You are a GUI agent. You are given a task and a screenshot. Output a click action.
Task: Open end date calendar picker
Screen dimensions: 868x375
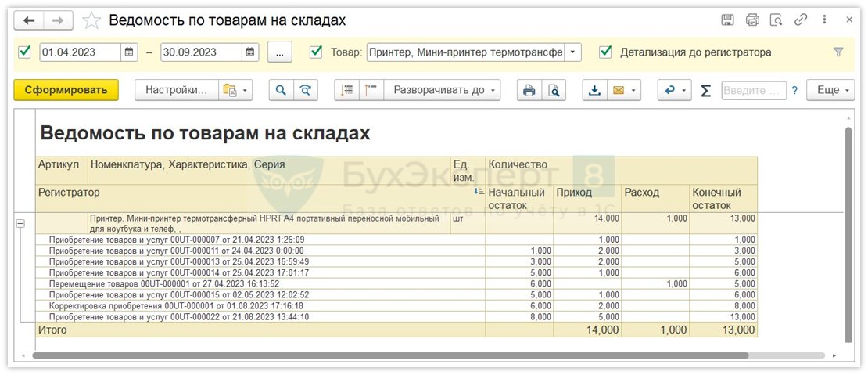click(250, 52)
